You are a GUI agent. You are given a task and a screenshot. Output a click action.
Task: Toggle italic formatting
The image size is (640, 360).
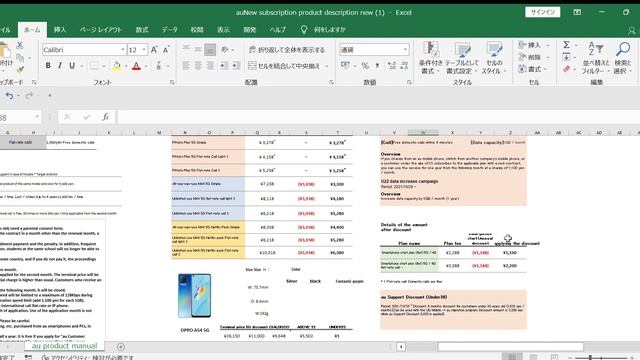point(60,65)
